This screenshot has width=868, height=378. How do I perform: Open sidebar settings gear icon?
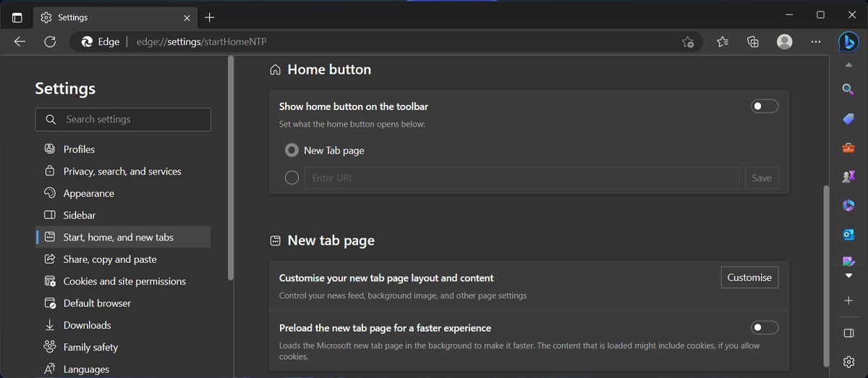click(x=848, y=361)
